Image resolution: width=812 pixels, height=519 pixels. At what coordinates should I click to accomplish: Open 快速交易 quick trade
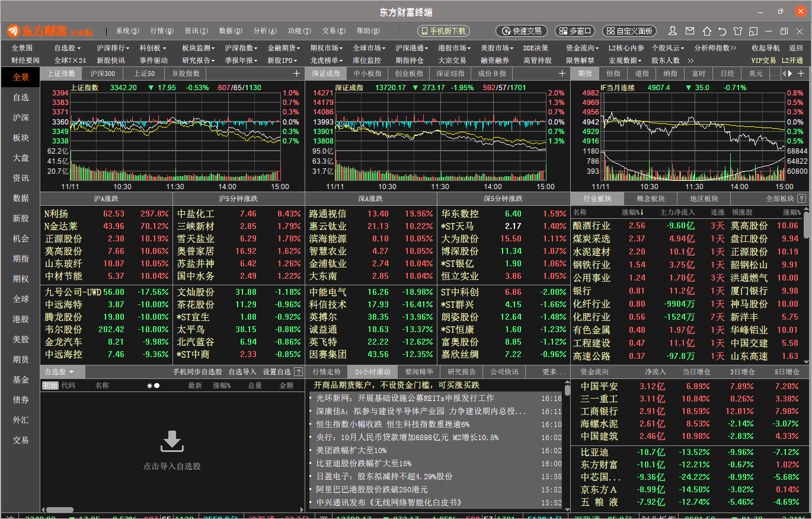coord(522,31)
